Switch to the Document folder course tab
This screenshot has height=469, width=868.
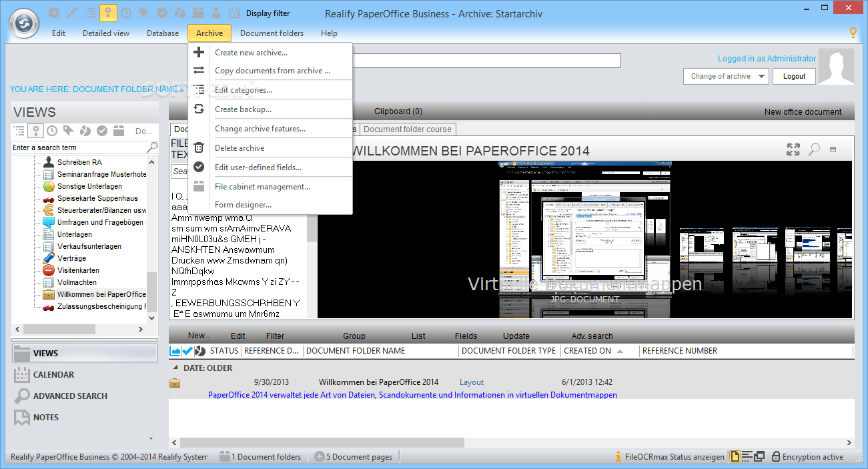(x=407, y=129)
